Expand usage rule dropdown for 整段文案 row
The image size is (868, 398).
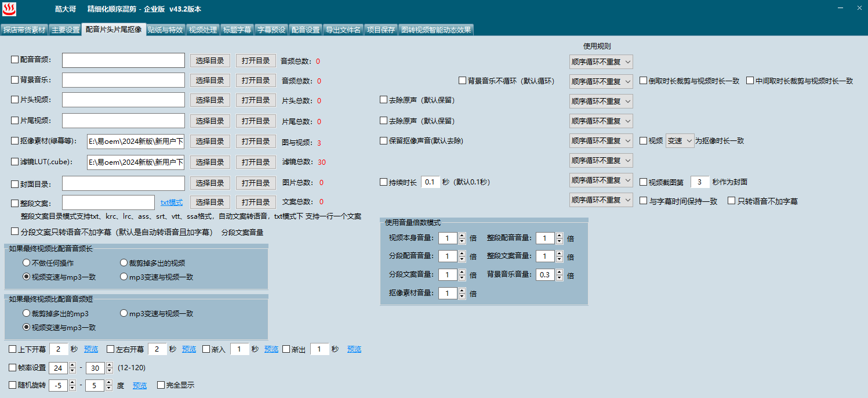pos(601,200)
